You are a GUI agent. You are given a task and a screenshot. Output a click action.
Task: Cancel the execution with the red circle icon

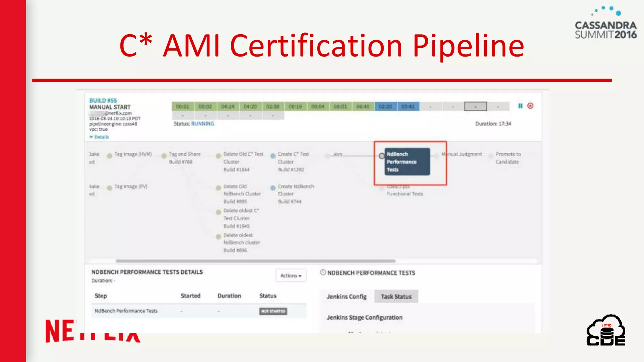[530, 106]
